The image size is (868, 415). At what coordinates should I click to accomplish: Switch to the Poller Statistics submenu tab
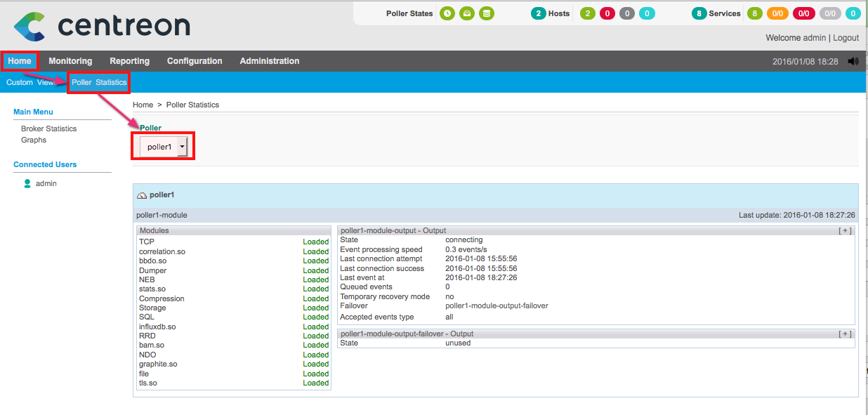(x=99, y=82)
